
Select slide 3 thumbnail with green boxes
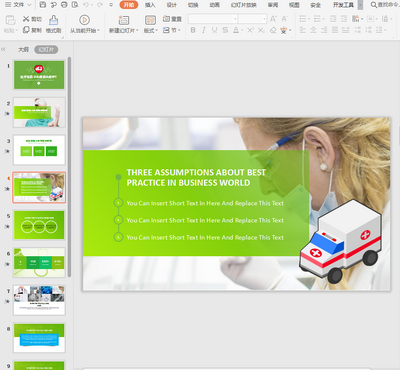(39, 150)
